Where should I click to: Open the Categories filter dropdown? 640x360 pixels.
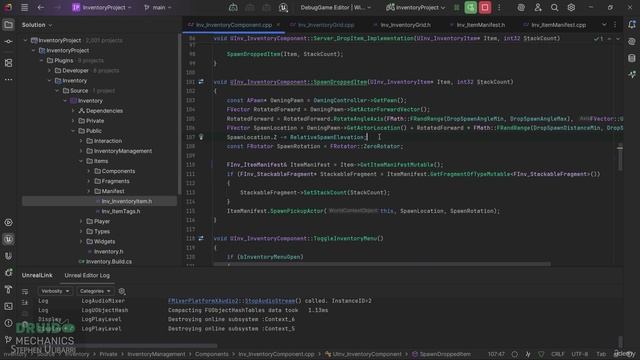tap(95, 291)
